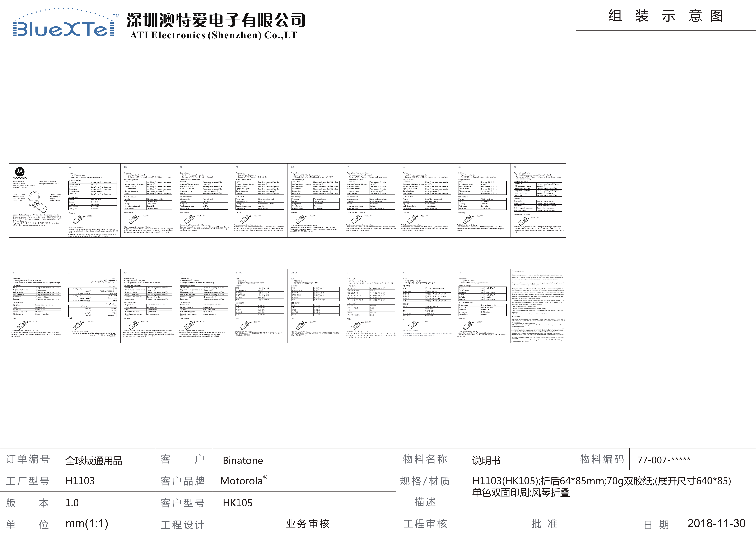Select the text "ATI Electronics (Shenzhen) Co.,LT"

(214, 35)
